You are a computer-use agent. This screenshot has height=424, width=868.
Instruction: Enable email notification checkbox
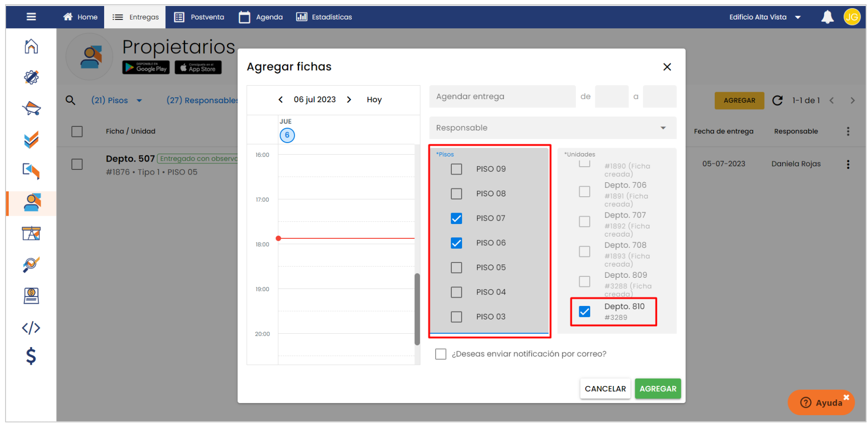[441, 354]
